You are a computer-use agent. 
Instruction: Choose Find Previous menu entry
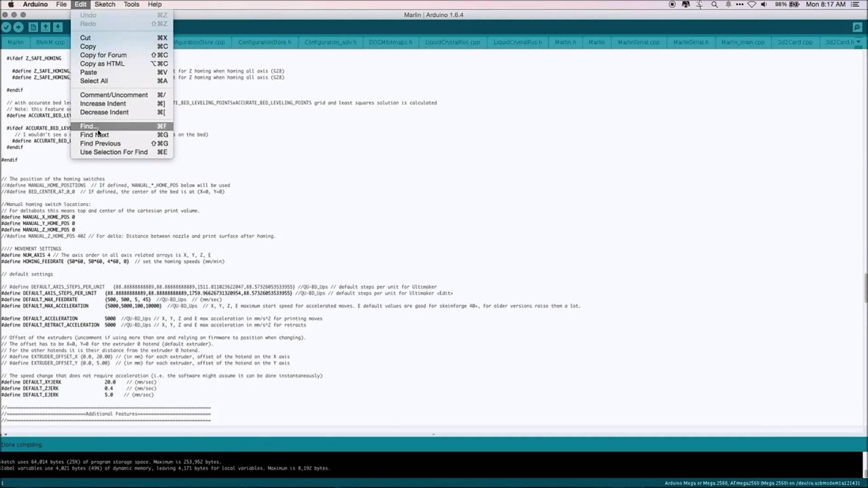(122, 143)
